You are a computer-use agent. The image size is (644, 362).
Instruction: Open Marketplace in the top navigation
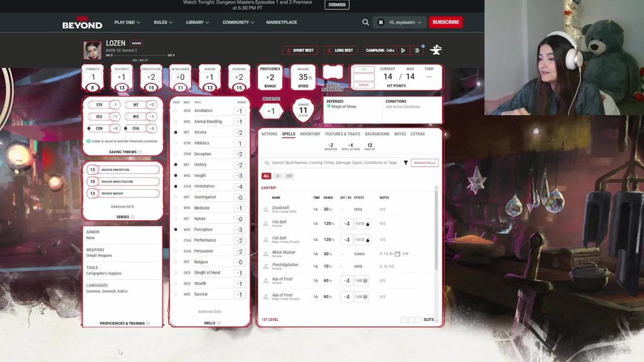point(281,22)
